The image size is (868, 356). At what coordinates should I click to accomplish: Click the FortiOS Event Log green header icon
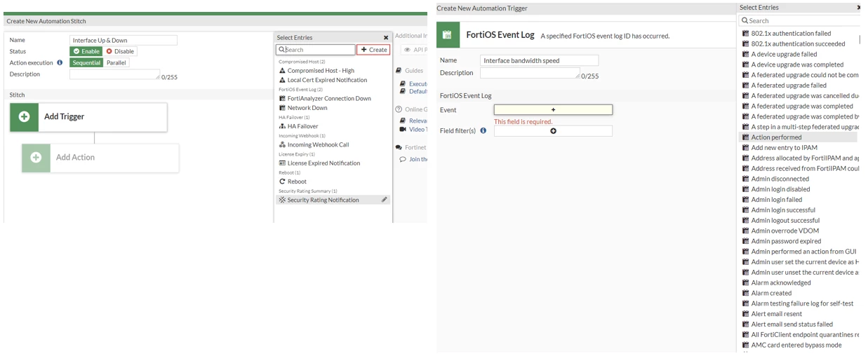[x=448, y=34]
